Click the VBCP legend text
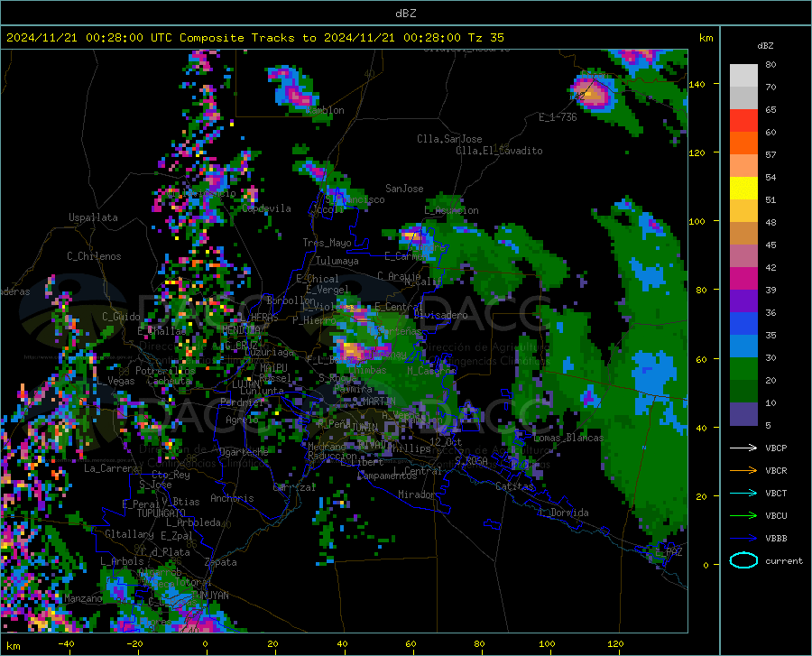Viewport: 812px width, 656px height. coord(776,448)
